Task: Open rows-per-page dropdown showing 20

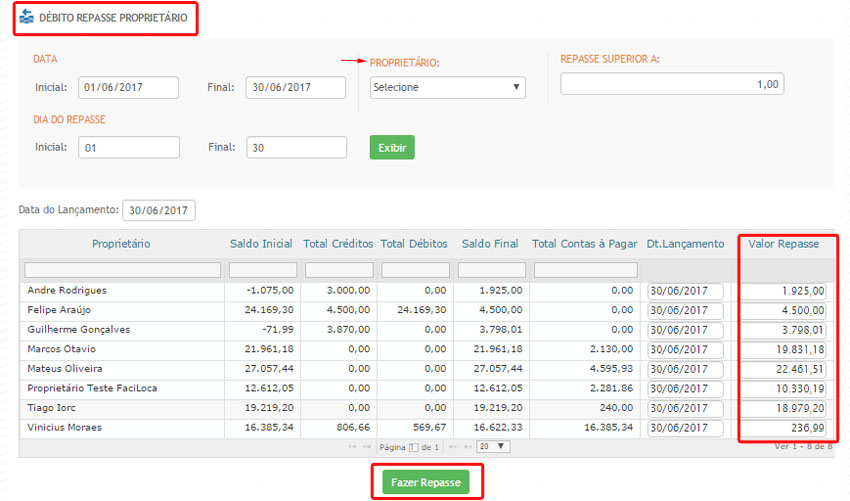Action: tap(492, 446)
